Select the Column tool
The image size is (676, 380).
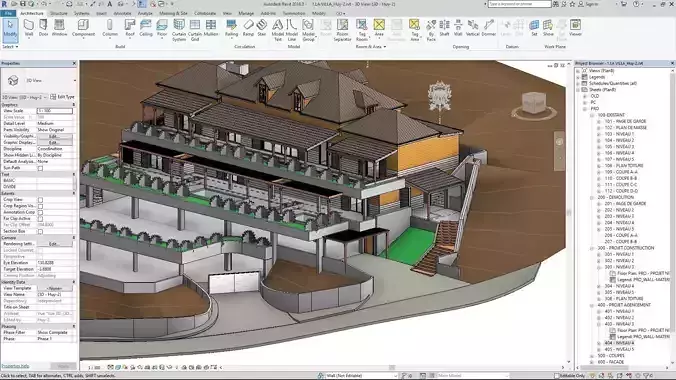pos(110,28)
